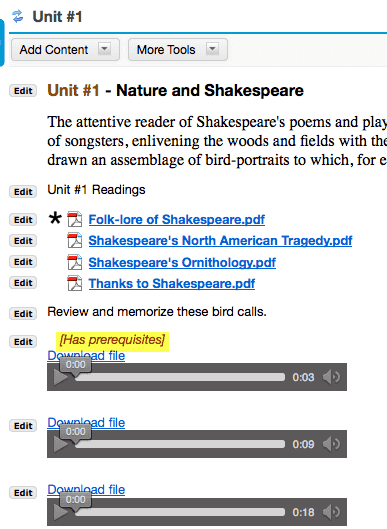The width and height of the screenshot is (387, 529).
Task: Edit the Unit #1 Readings item
Action: coord(23,192)
